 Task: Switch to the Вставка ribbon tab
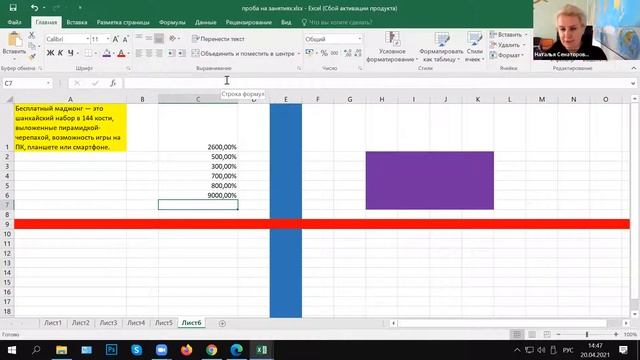(77, 22)
